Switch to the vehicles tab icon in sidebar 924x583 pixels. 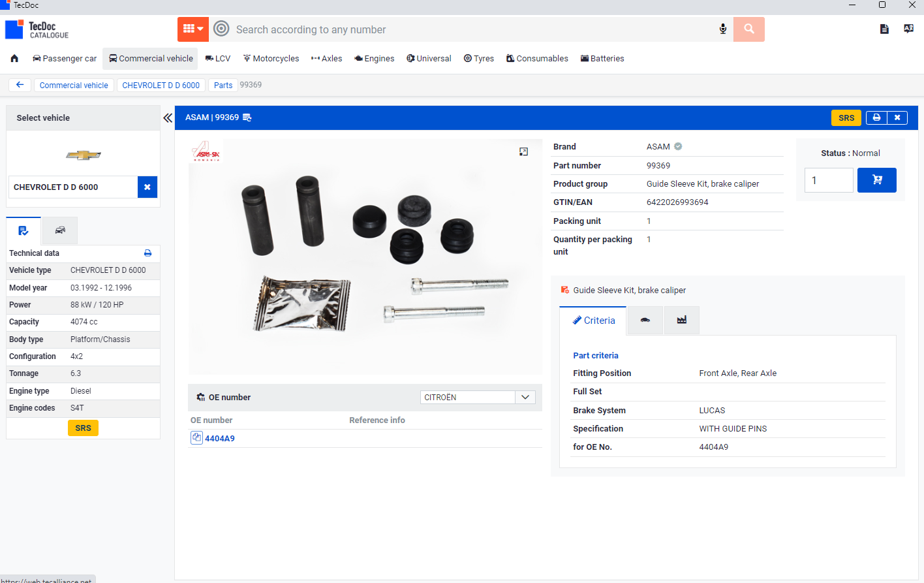(x=60, y=230)
